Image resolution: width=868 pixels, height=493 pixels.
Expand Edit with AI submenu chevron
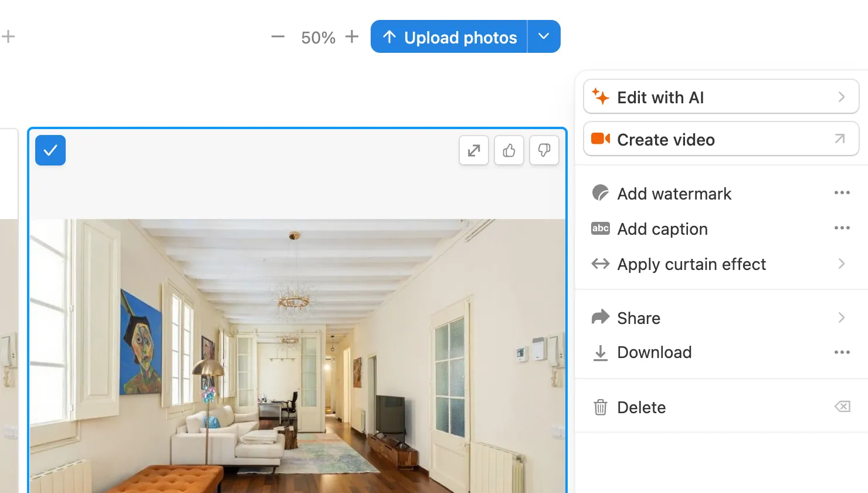[x=842, y=97]
